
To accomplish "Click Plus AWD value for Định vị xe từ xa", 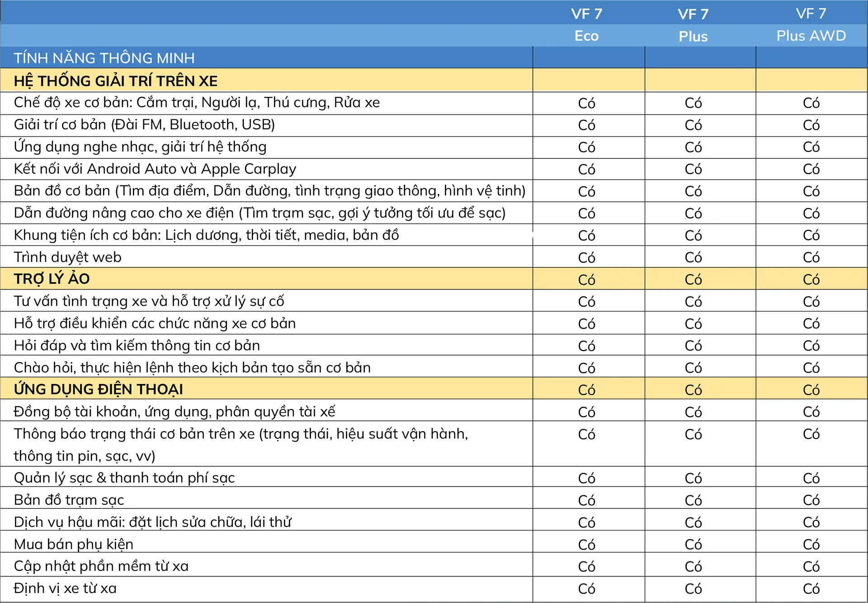I will pos(811,589).
